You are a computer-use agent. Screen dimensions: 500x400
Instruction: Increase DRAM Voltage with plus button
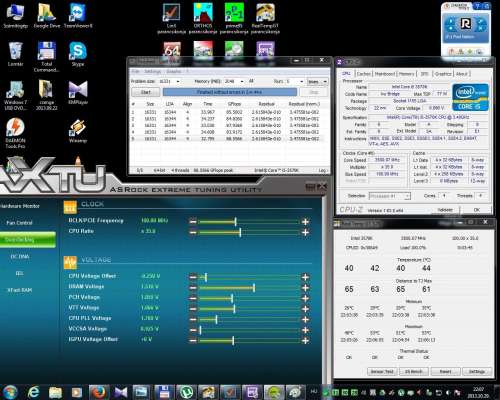coord(305,288)
